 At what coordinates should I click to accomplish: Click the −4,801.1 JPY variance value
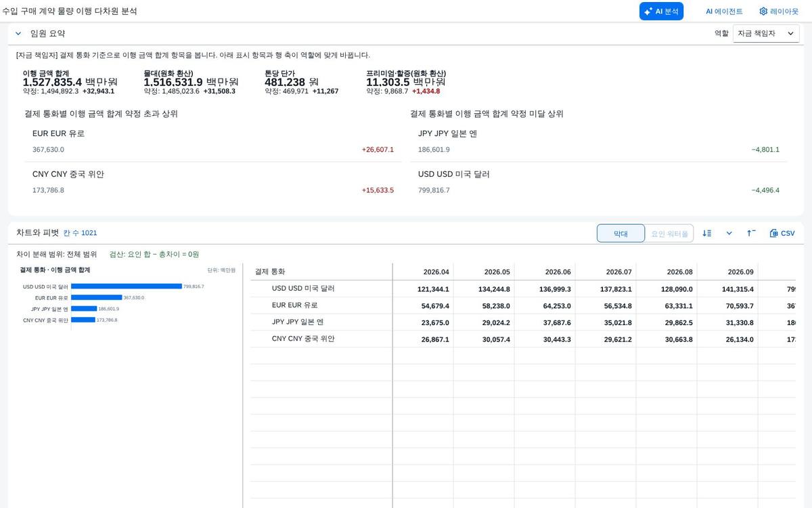(765, 150)
